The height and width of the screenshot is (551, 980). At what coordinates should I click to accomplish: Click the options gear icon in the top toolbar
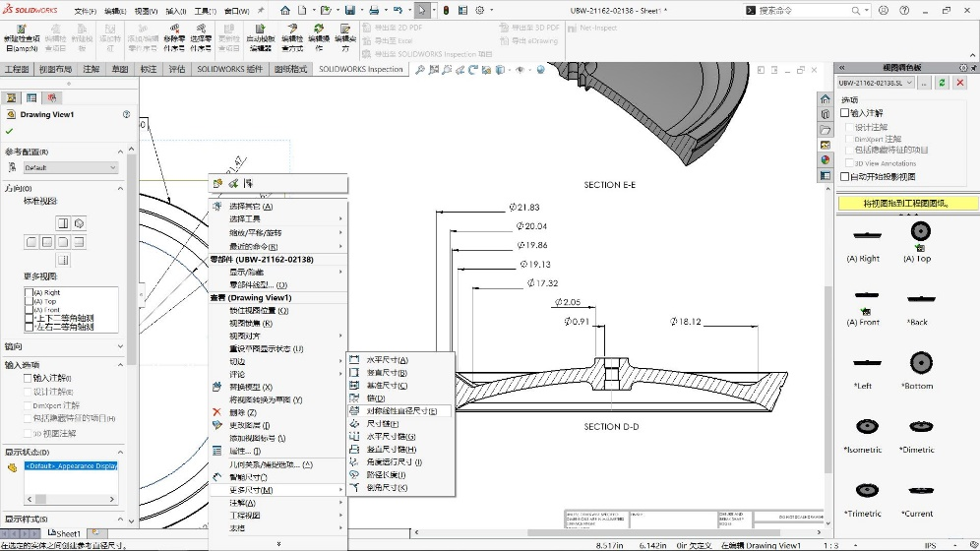(x=479, y=10)
